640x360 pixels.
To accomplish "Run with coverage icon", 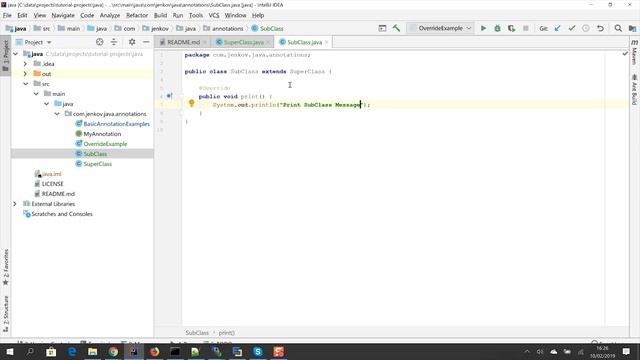I will [x=511, y=28].
